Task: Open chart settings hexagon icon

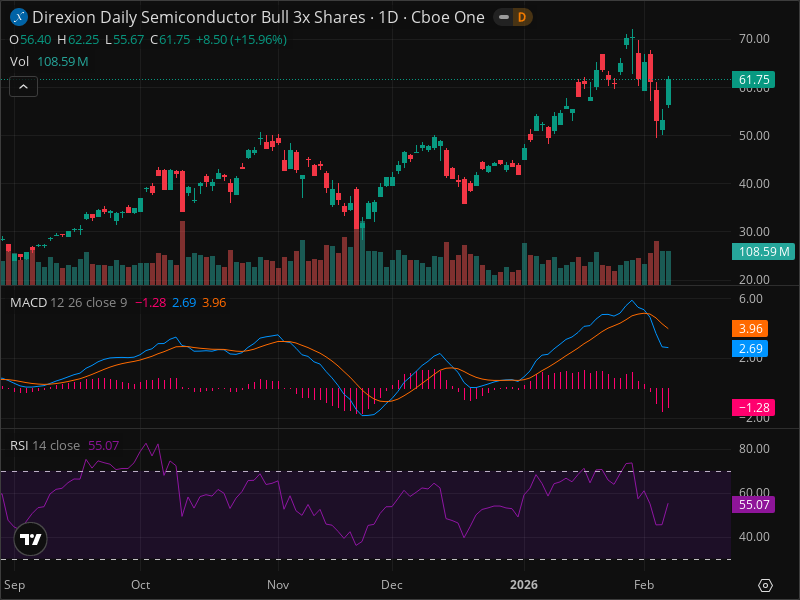Action: point(765,585)
